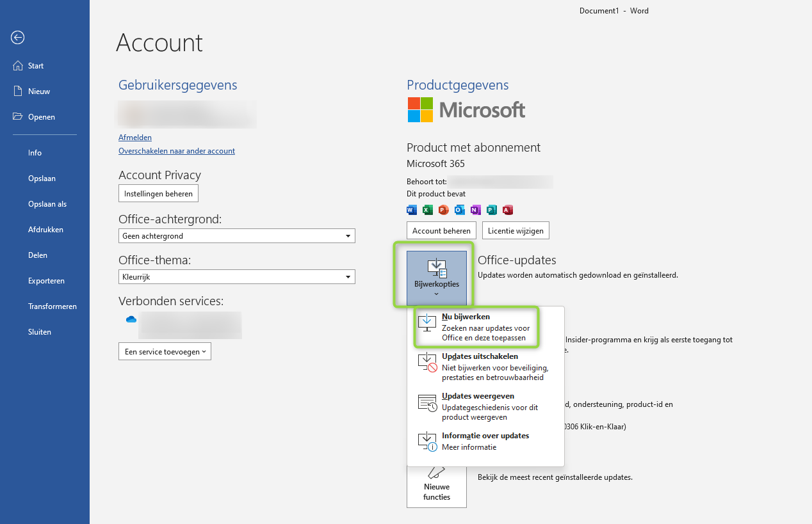Click the Product met abonnement heading

[473, 147]
